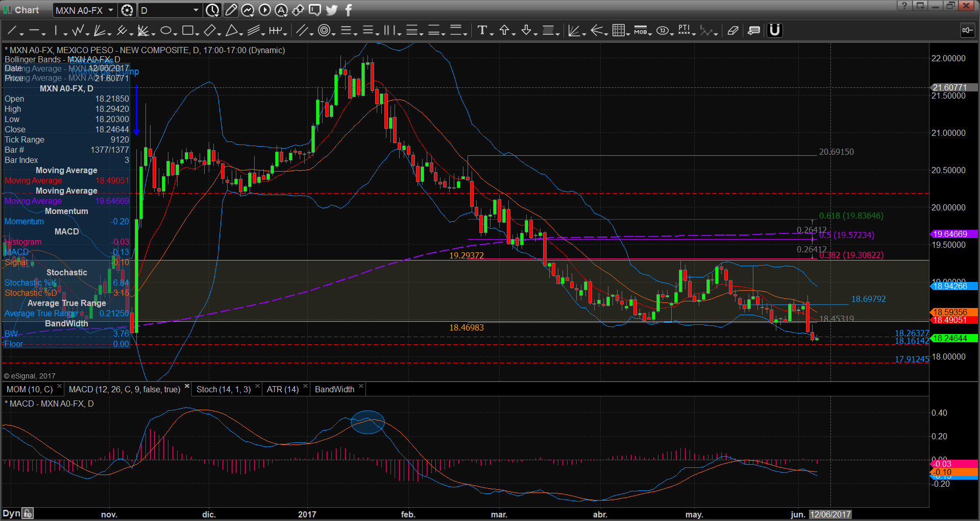Screen dimensions: 980x521
Task: Expand trend line tool dropdown arrow
Action: point(22,34)
